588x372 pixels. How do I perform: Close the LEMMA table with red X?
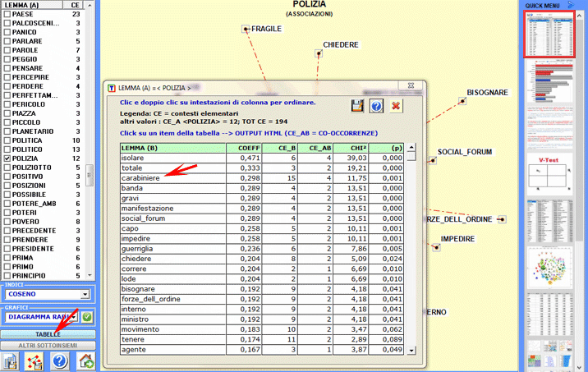click(x=397, y=106)
